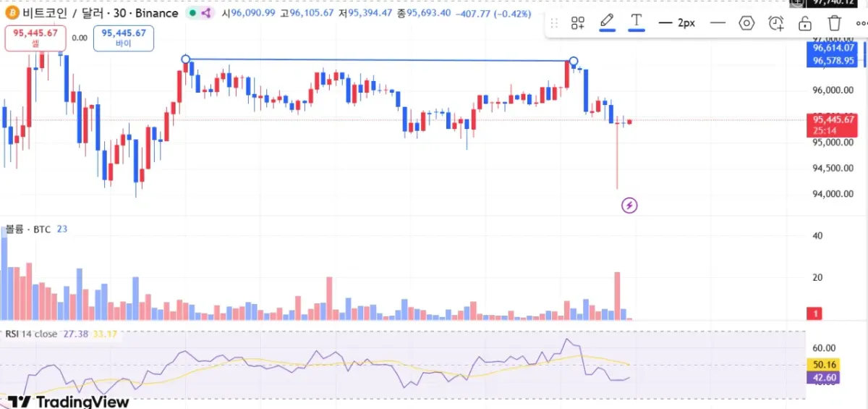Toggle the drawing lock icon

(x=805, y=23)
